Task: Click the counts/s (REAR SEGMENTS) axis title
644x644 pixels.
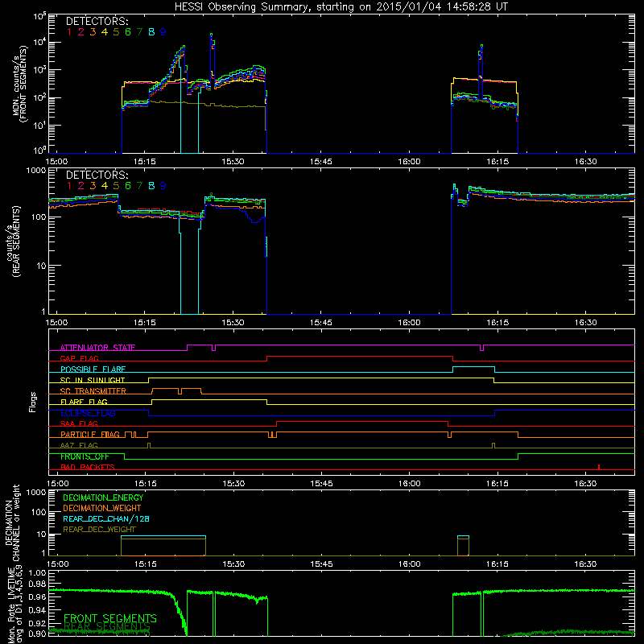Action: (13, 242)
